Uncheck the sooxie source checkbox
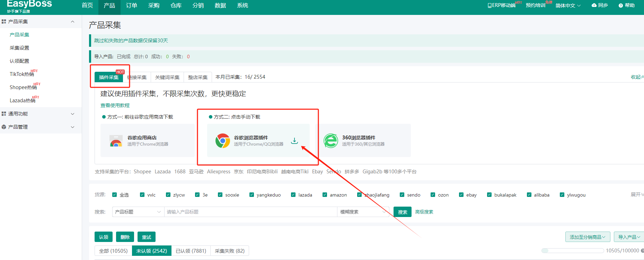This screenshot has height=260, width=644. point(220,195)
